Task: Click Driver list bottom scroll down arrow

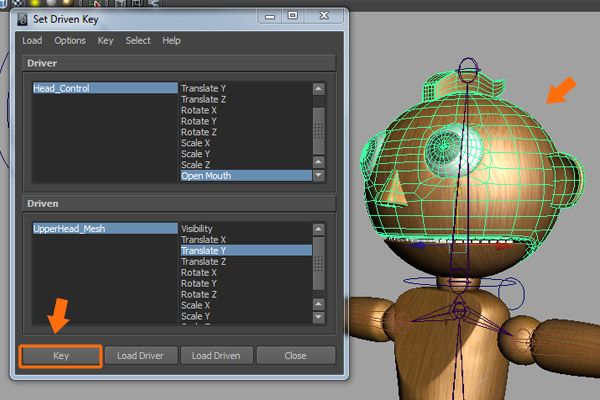Action: click(x=319, y=175)
